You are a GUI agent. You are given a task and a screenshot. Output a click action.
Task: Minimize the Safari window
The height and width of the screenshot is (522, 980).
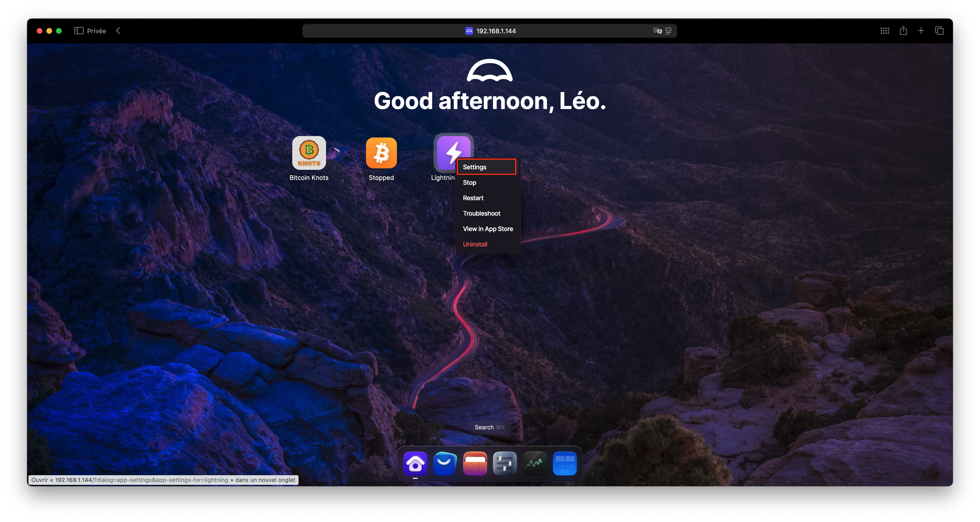coord(49,31)
